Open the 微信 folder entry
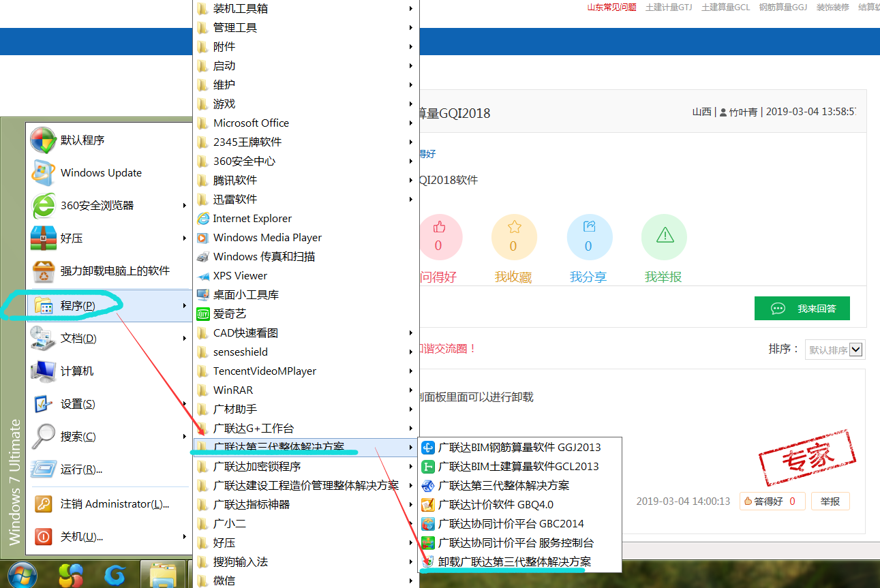This screenshot has width=880, height=588. 305,581
